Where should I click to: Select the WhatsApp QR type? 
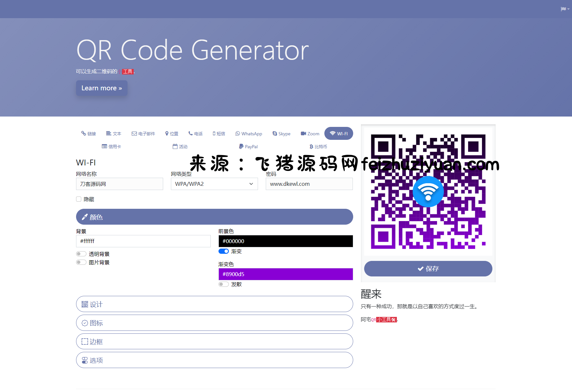(x=249, y=134)
